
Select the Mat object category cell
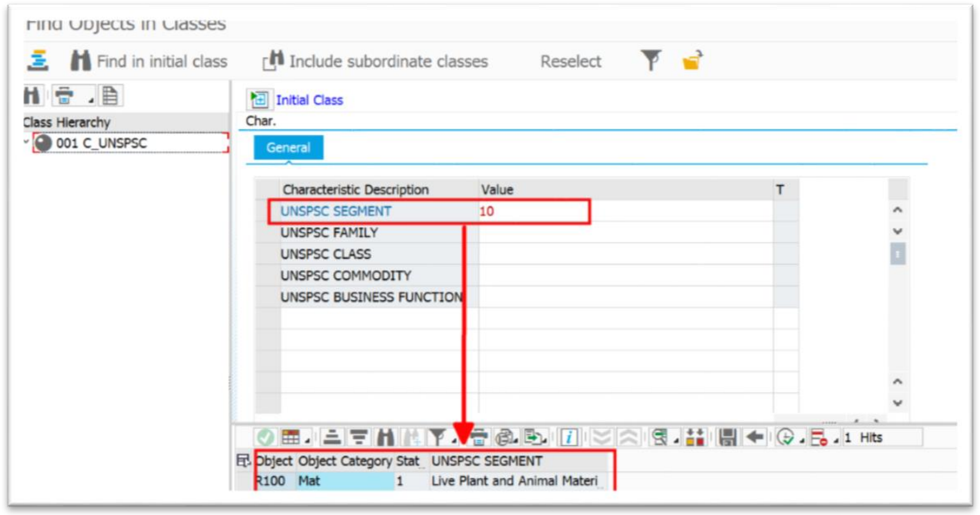(345, 481)
